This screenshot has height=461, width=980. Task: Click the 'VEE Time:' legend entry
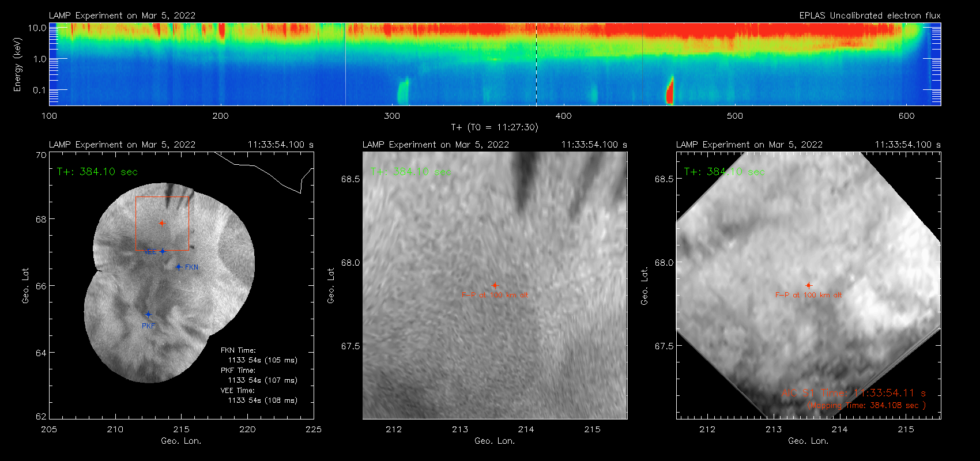pos(238,391)
